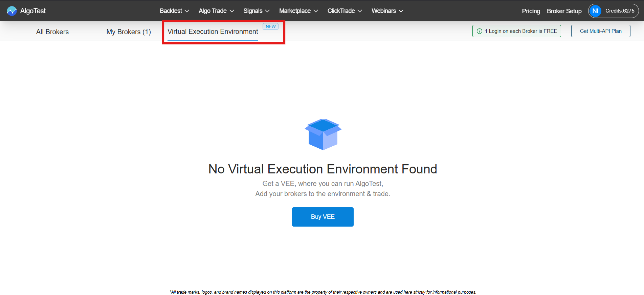Select the Virtual Execution Environment tab
The image size is (644, 295).
213,31
